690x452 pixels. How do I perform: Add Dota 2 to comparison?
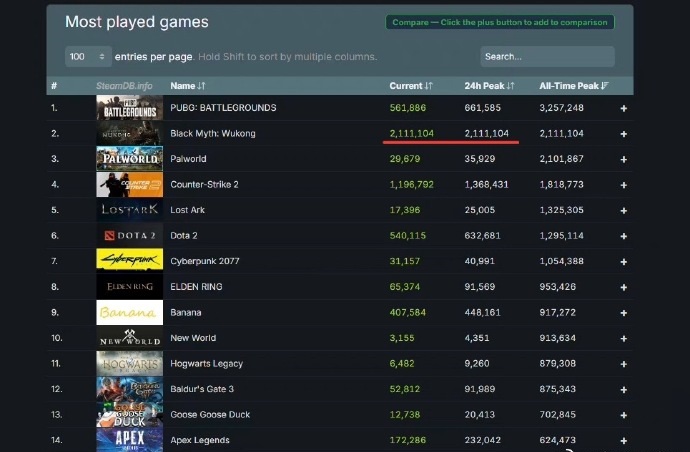click(624, 236)
